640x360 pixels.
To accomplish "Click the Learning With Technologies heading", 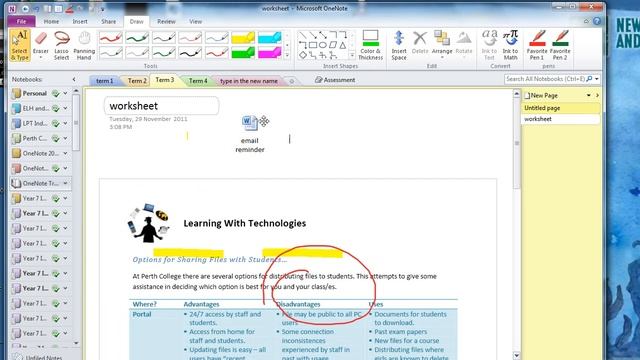I will pyautogui.click(x=244, y=223).
